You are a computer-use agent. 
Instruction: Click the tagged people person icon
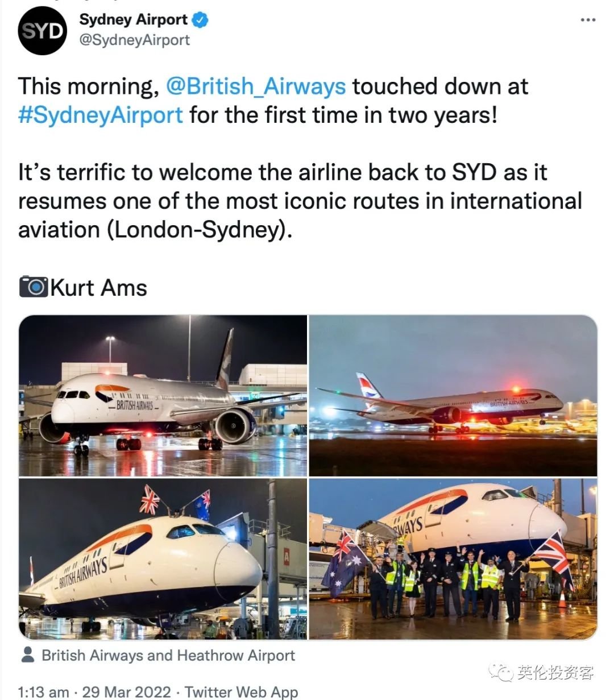27,655
